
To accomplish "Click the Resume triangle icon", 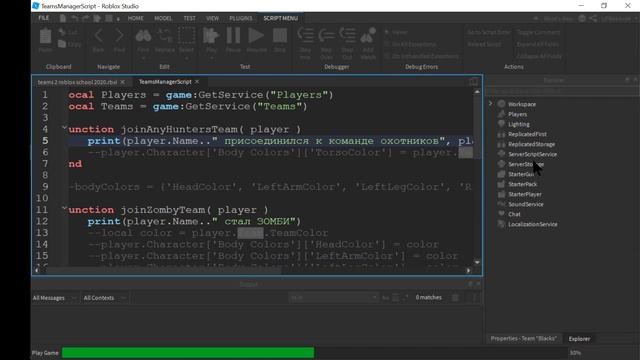I will tap(256, 36).
